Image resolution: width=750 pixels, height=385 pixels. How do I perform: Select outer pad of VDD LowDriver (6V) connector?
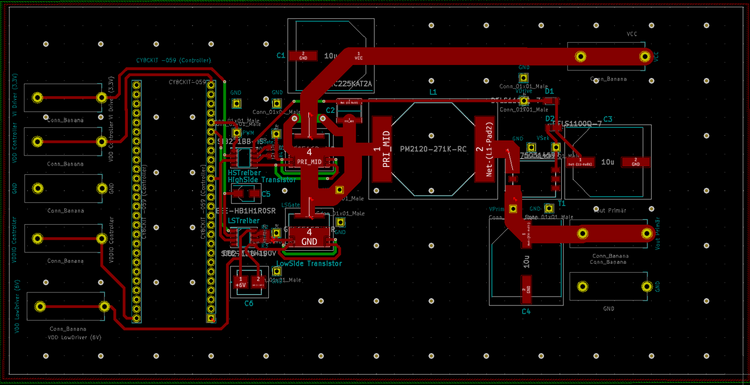tap(40, 306)
